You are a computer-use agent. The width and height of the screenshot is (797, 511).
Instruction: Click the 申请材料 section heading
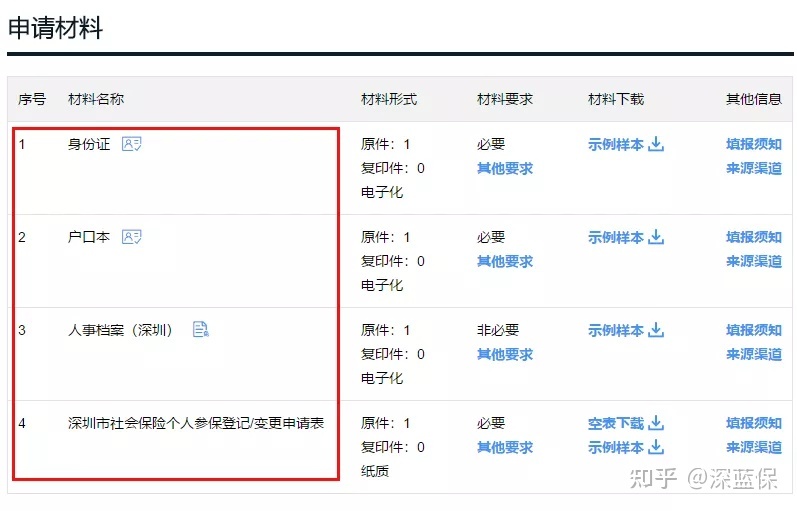(x=55, y=27)
